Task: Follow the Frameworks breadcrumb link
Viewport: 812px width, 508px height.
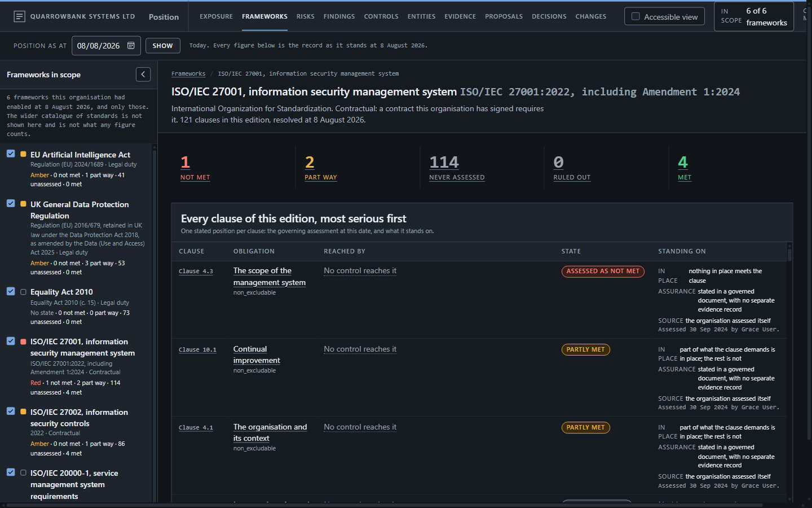Action: 188,73
